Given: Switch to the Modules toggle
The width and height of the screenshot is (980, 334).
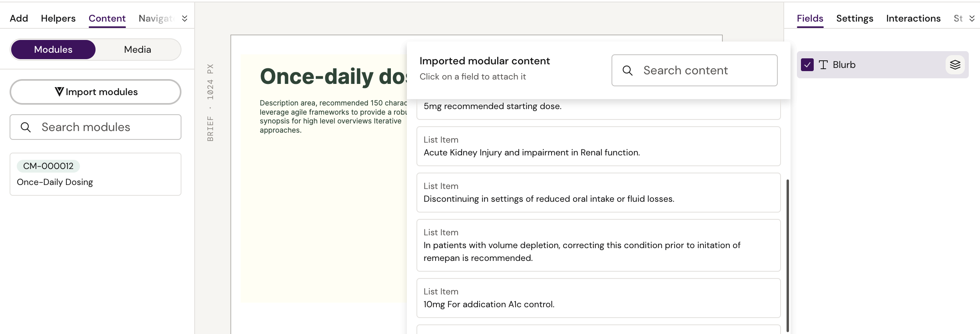Looking at the screenshot, I should (x=53, y=50).
